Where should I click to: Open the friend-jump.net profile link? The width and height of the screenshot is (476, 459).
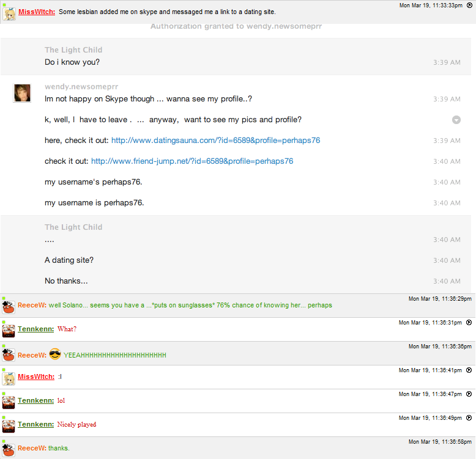pyautogui.click(x=192, y=161)
